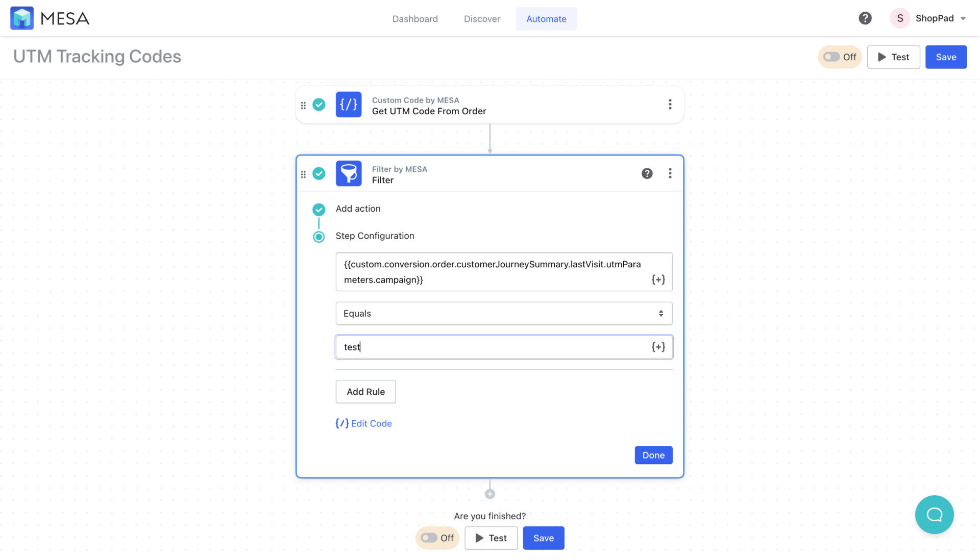The height and width of the screenshot is (560, 980).
Task: Enable the Off toggle near Are you finished
Action: 429,538
